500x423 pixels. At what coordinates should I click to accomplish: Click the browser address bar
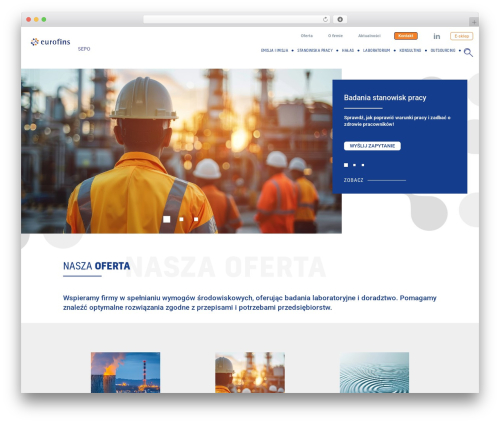click(x=237, y=19)
